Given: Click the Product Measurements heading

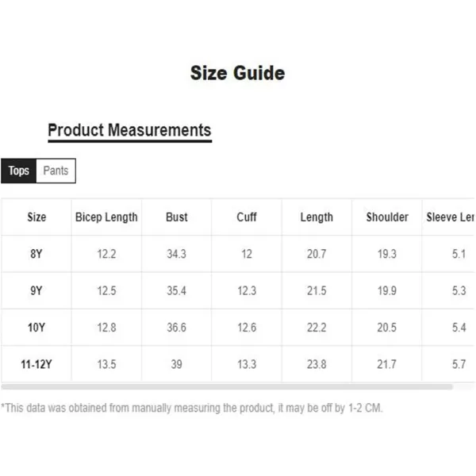Looking at the screenshot, I should (x=129, y=131).
